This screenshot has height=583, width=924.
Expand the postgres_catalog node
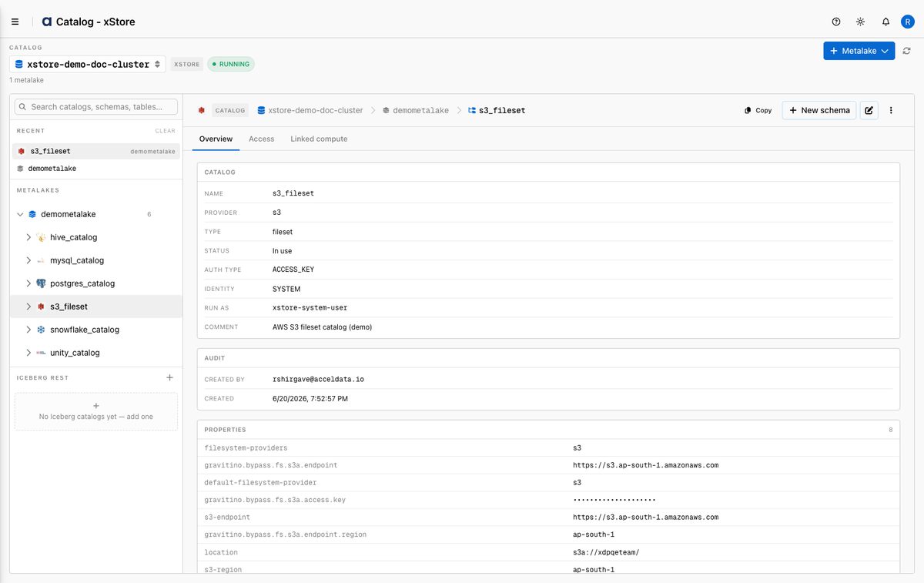click(x=28, y=283)
